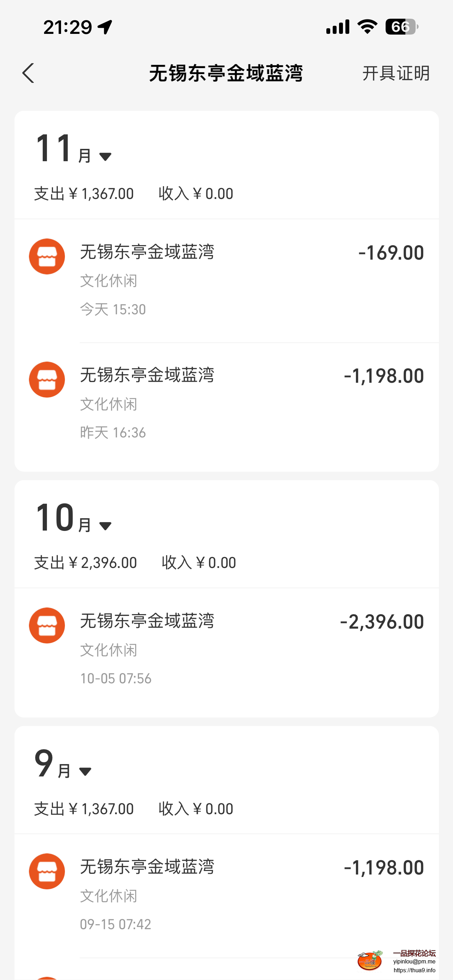Expand the 11月 month selector
Screen dimensions: 453x980
pos(105,156)
